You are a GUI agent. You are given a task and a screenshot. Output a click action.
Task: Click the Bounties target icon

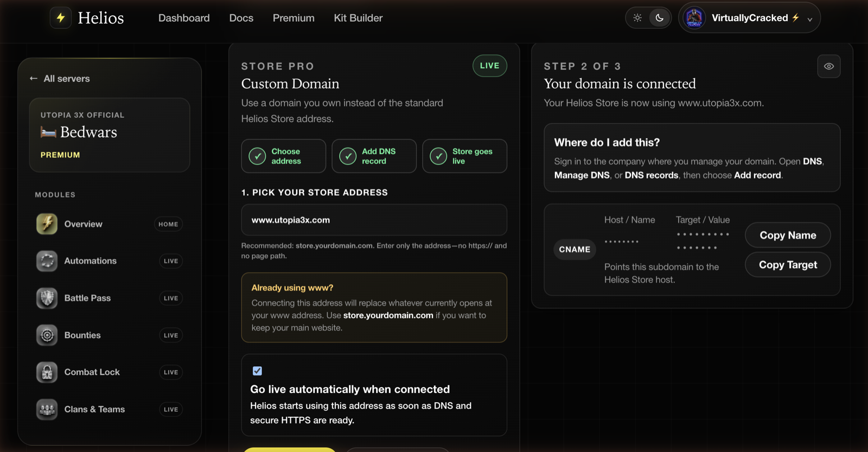point(47,335)
